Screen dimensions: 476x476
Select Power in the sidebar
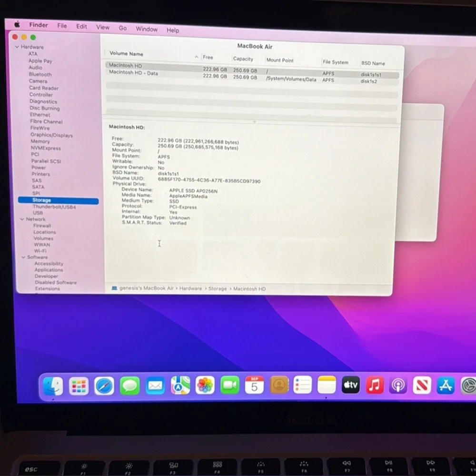39,167
